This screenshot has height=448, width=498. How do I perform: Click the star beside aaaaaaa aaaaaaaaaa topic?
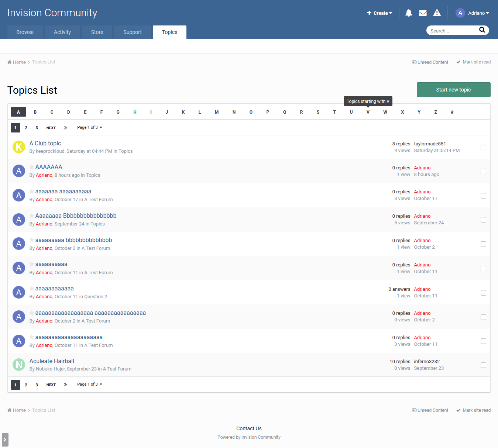pos(32,192)
